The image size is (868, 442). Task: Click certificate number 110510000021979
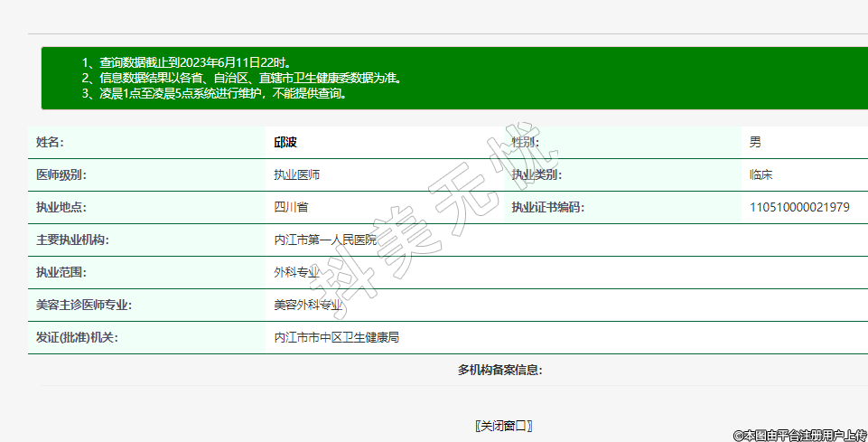coord(798,208)
